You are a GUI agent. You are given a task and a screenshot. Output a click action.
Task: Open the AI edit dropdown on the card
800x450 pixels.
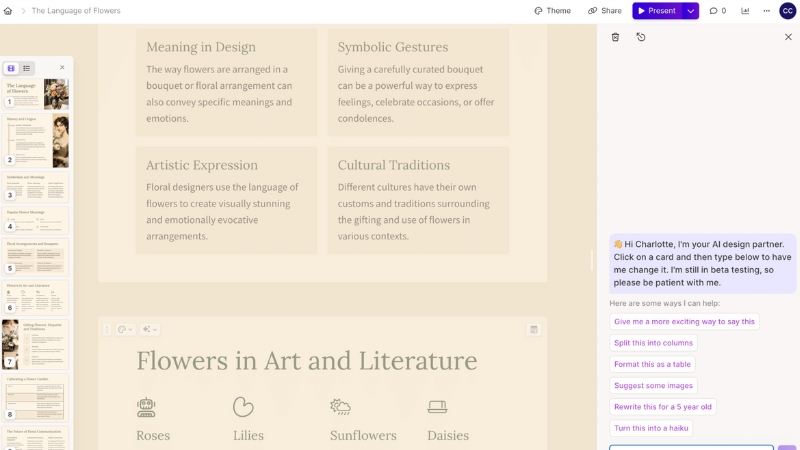(x=150, y=329)
